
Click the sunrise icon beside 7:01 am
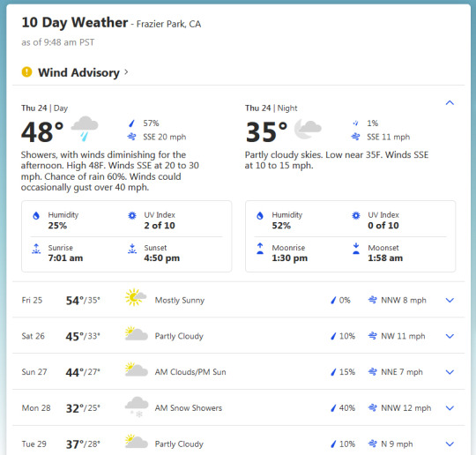tap(36, 249)
